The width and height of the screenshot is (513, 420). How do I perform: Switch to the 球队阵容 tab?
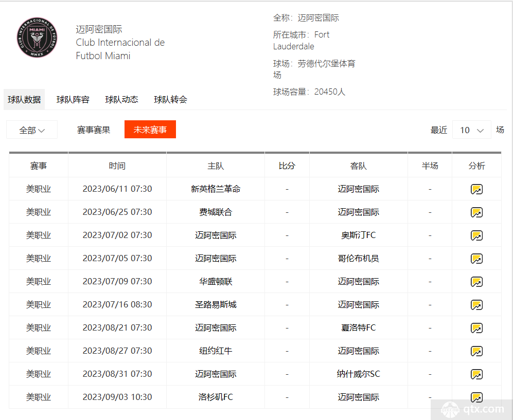pyautogui.click(x=73, y=99)
